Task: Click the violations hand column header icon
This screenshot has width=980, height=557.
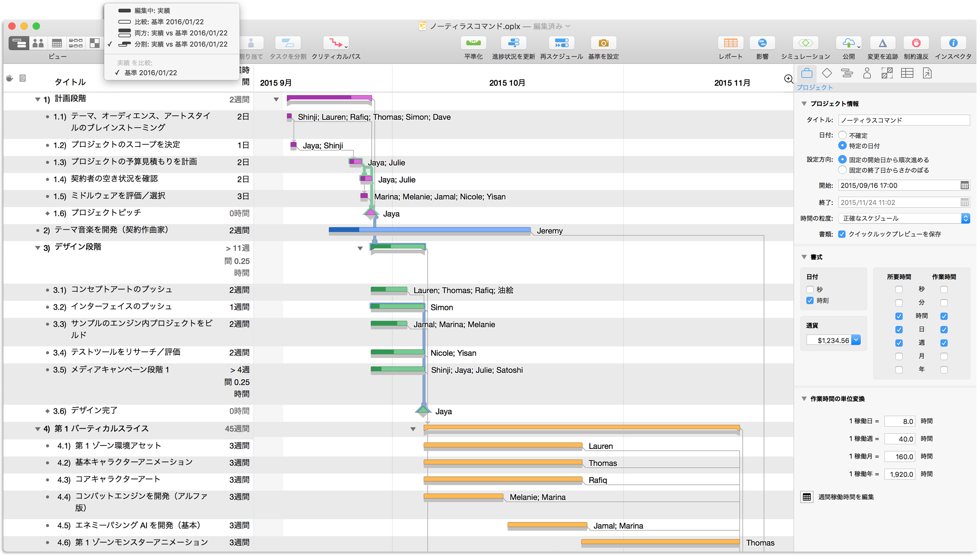Action: point(10,78)
